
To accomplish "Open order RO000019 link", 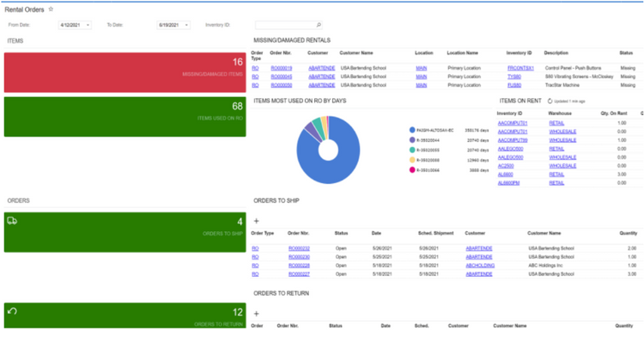I will tap(282, 68).
